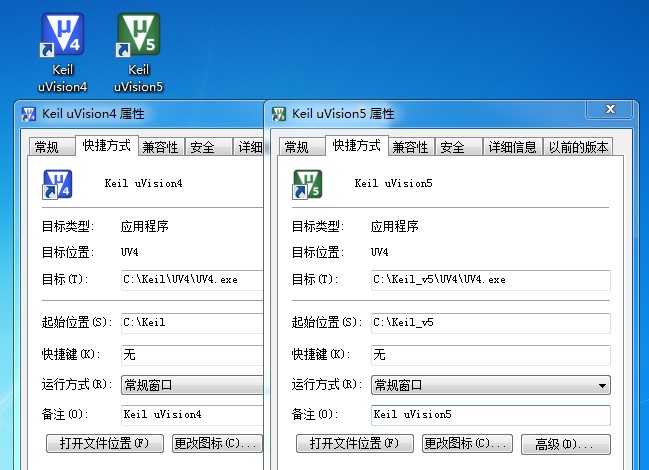Open 常规 tab in uVision5 properties
Viewport: 649px width, 470px height.
coord(301,147)
